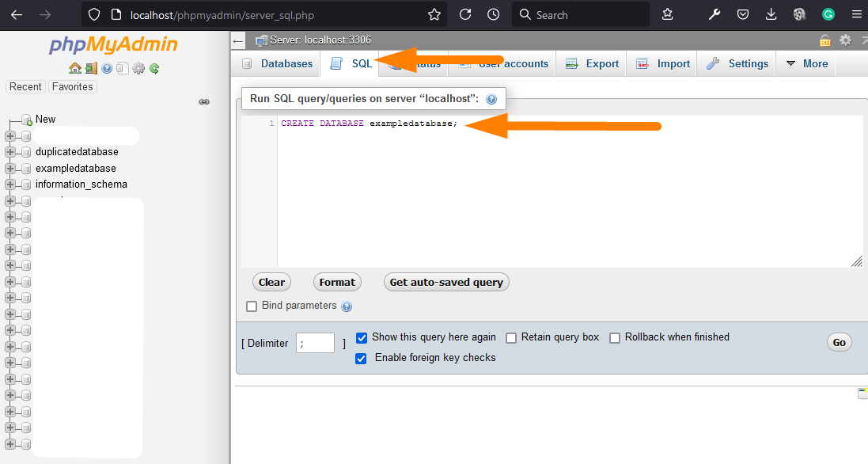Click the browser Search box
Screen dimensions: 868x464
[x=581, y=15]
